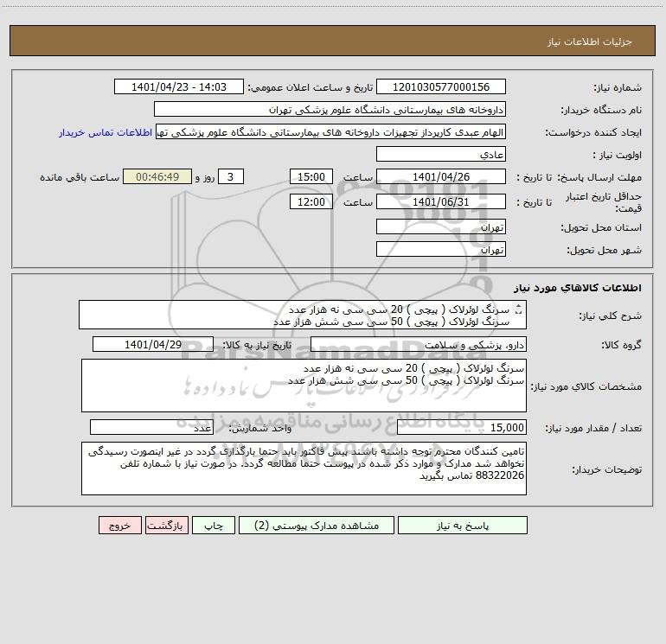Click the نام دستگاه خریدار field
Image resolution: width=666 pixels, height=644 pixels.
[330, 110]
